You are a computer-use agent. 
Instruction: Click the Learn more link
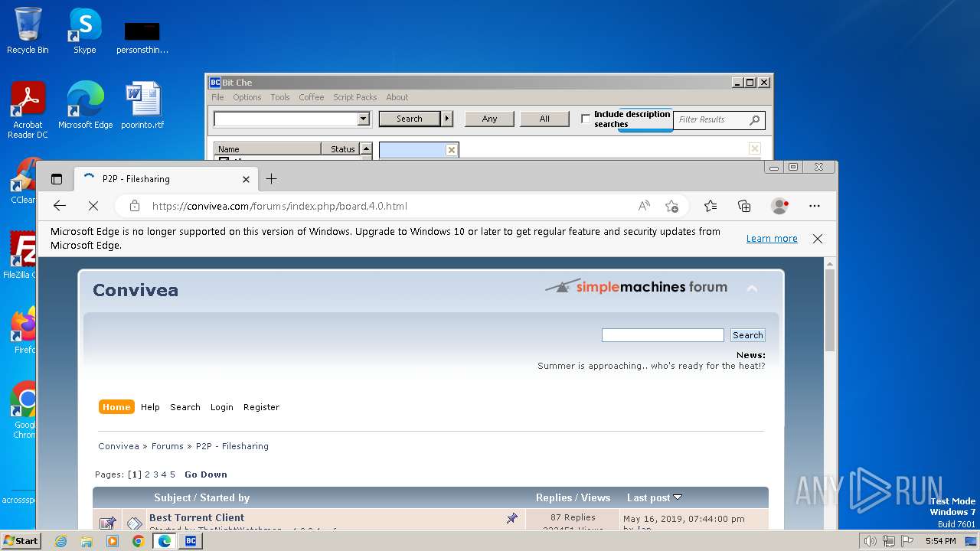pos(772,239)
